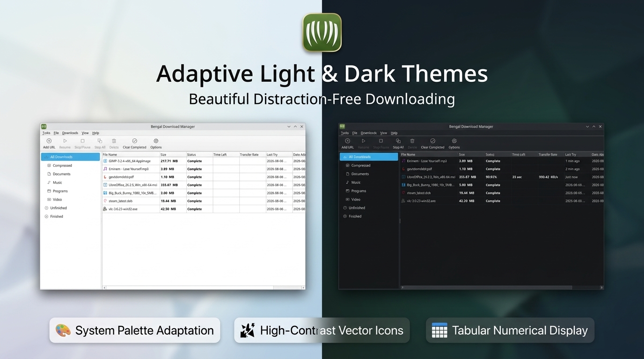This screenshot has width=644, height=359.
Task: Open the Downloads menu in the dark window
Action: click(x=369, y=133)
